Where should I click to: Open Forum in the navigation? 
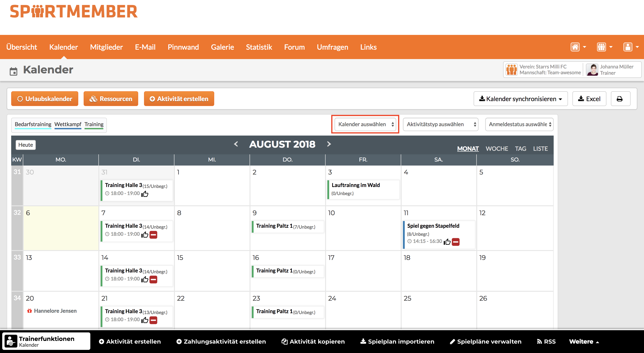click(x=294, y=47)
